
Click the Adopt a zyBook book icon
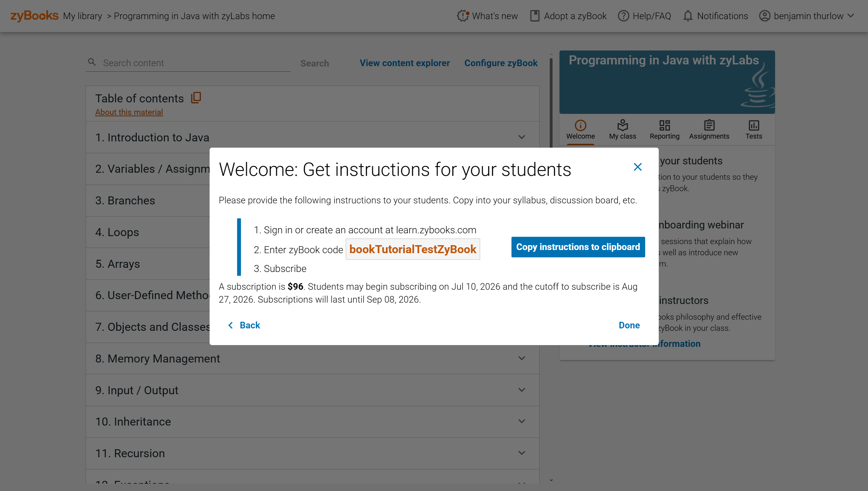click(534, 16)
